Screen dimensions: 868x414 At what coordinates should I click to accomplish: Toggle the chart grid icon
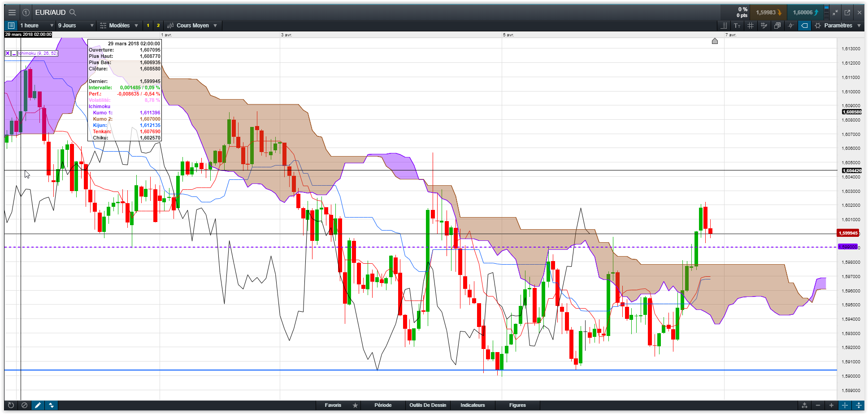(751, 26)
